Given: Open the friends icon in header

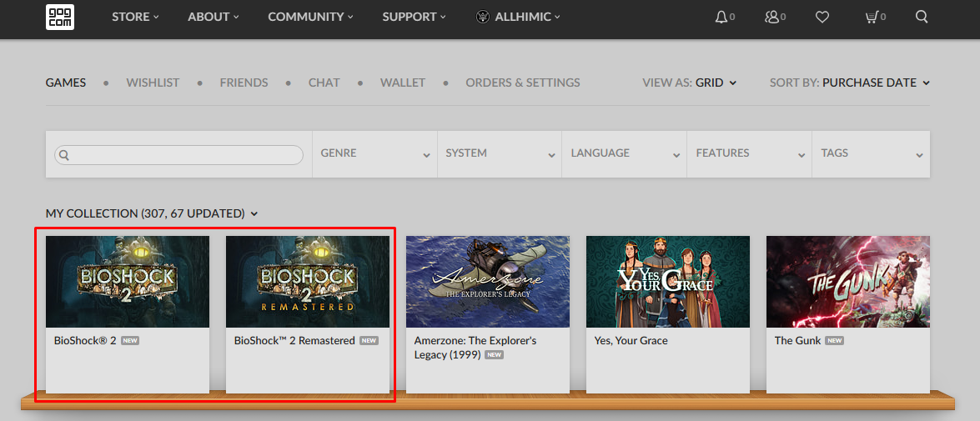Looking at the screenshot, I should click(772, 17).
